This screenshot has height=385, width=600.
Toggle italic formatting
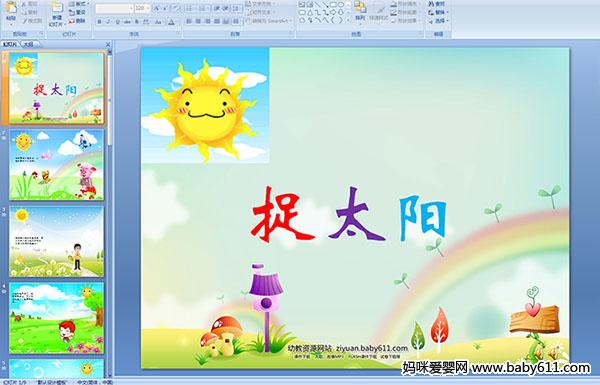[108, 22]
